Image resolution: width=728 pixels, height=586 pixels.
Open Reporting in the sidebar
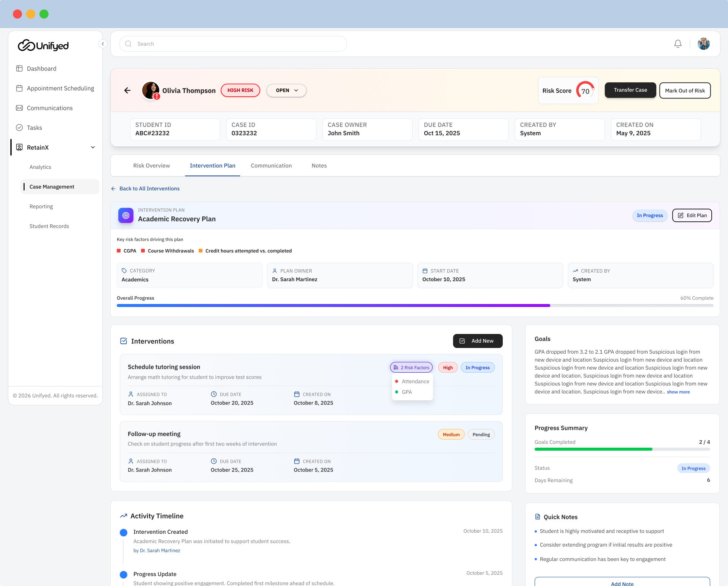(41, 207)
